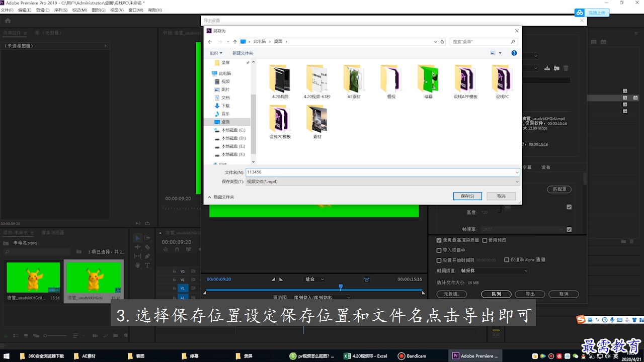The width and height of the screenshot is (644, 362).
Task: Select the Selection tool in Premiere tools
Action: 137,238
